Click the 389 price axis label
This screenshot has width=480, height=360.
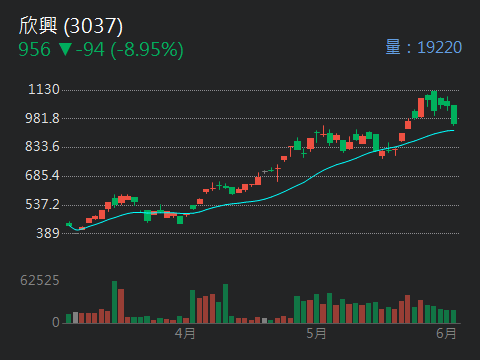[48, 233]
